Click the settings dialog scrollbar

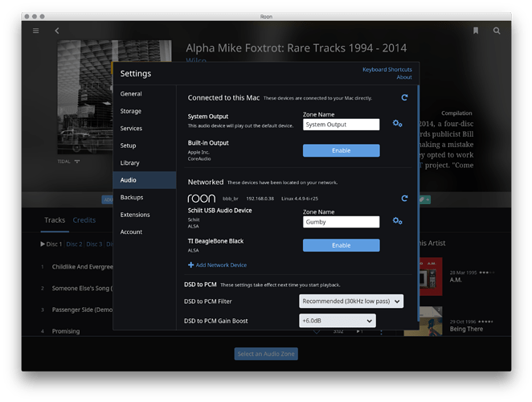click(418, 203)
